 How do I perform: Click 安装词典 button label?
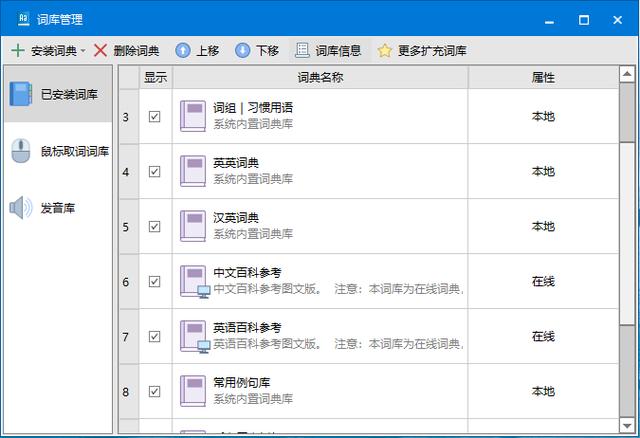click(54, 51)
